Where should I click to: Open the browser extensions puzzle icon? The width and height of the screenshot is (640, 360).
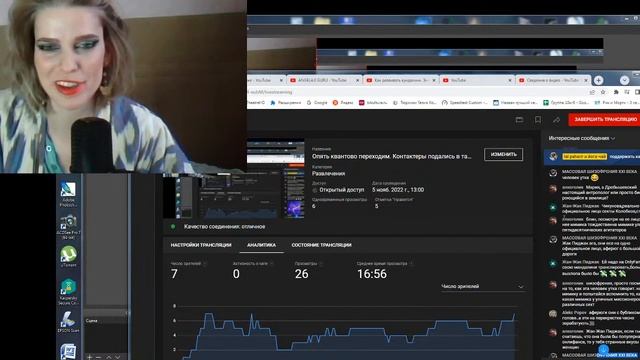tap(616, 92)
